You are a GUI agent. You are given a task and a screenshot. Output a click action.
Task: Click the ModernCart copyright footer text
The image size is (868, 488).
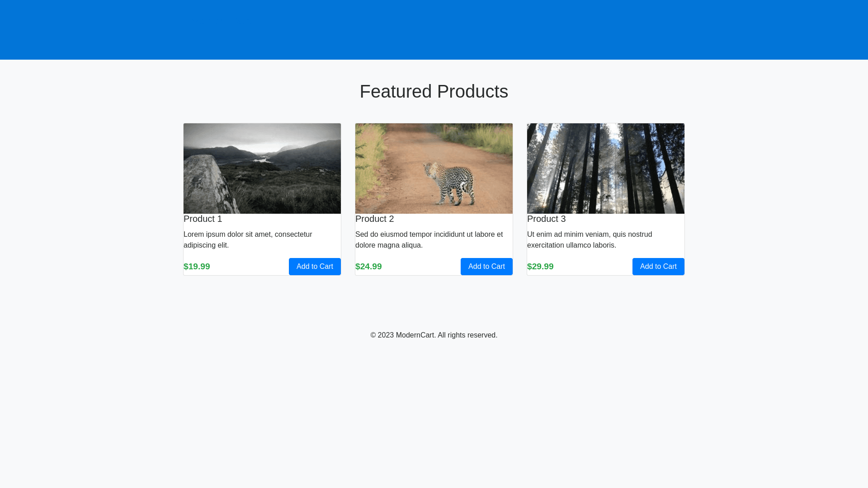(434, 335)
